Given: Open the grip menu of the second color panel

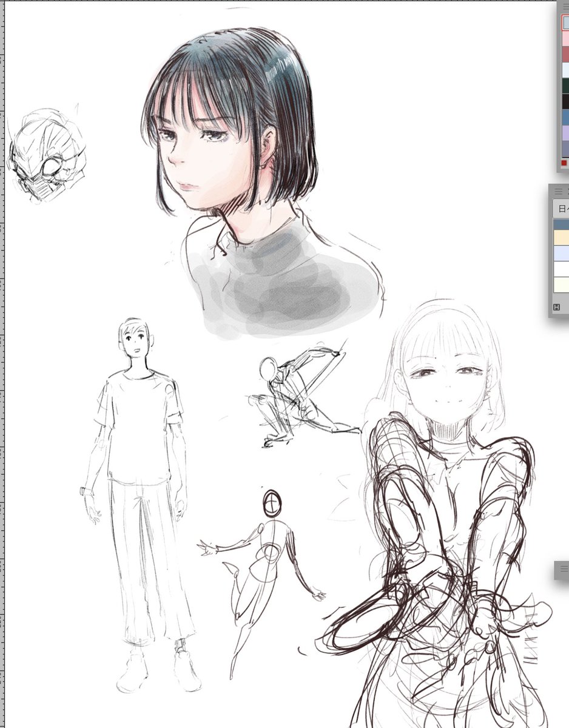Looking at the screenshot, I should click(x=559, y=191).
